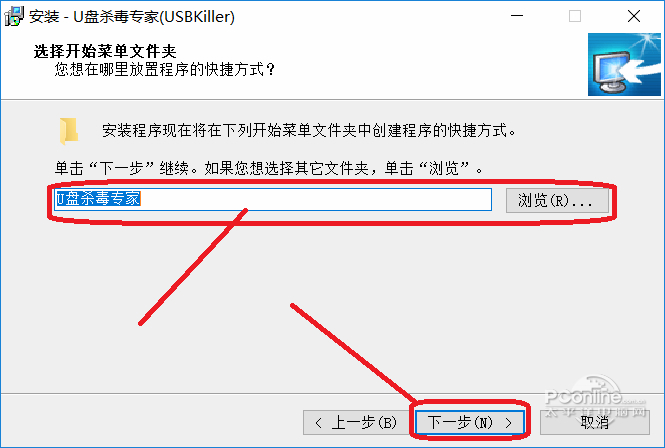Go back with 上一步(B) button
Screen dimensions: 665x448
coord(356,423)
